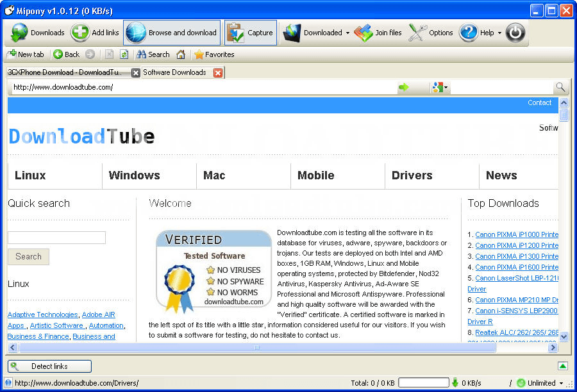Image resolution: width=577 pixels, height=392 pixels.
Task: Click the Quick search text field
Action: point(56,238)
